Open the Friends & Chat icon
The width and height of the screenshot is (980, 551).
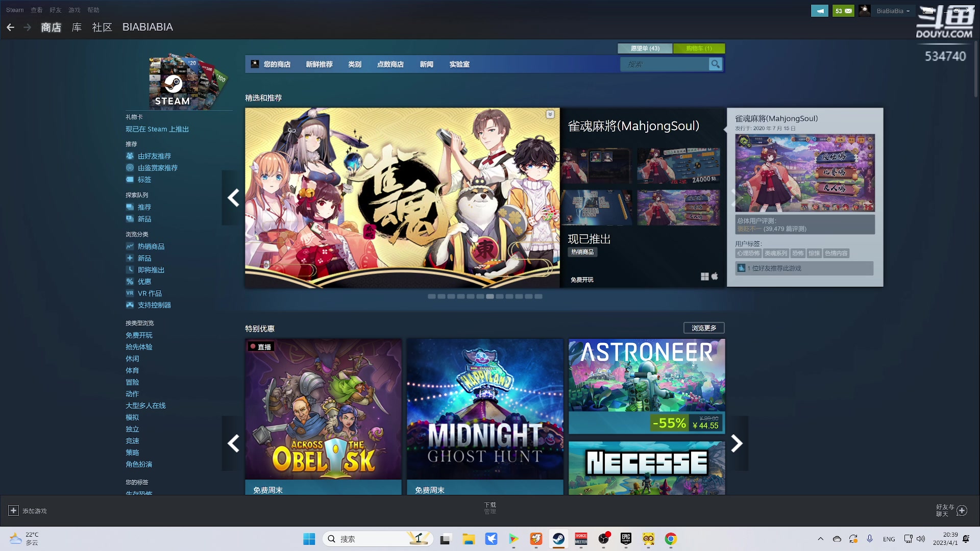point(962,511)
